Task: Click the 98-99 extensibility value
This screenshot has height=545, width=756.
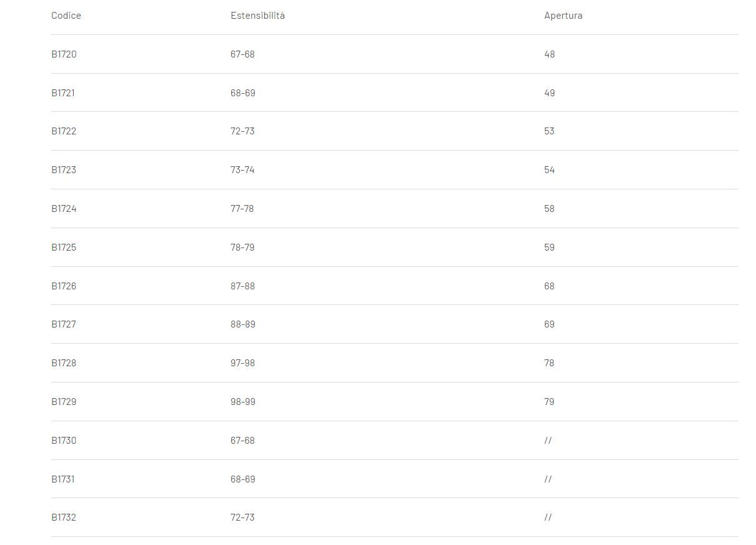Action: point(243,402)
